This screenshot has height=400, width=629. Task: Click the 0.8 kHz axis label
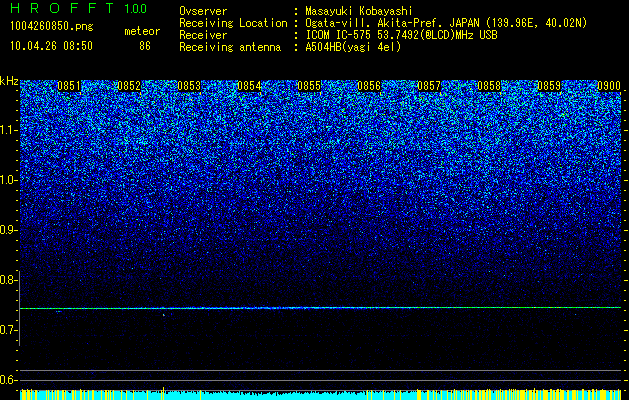[x=8, y=280]
